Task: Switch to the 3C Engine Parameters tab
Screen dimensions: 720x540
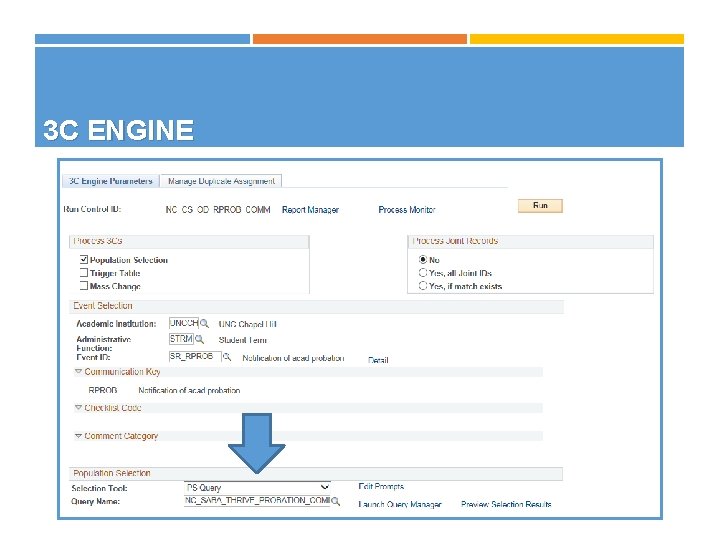Action: [x=111, y=181]
